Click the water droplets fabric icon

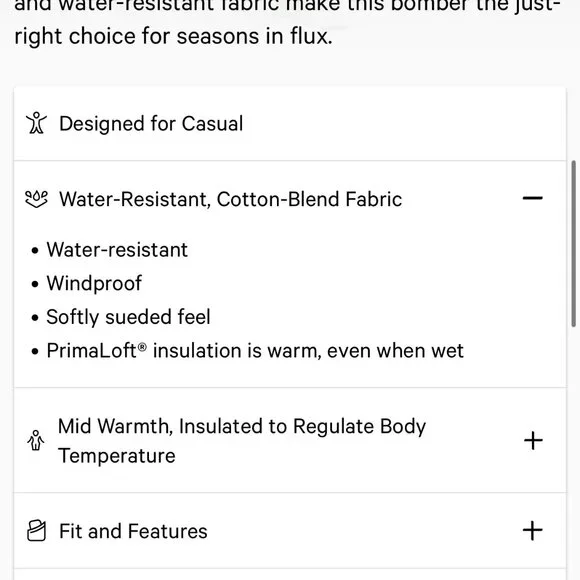click(36, 199)
